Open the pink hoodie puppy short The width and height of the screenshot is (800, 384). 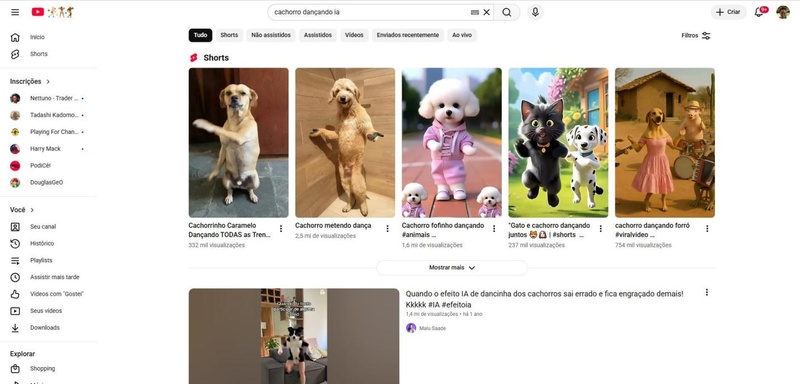click(x=452, y=143)
